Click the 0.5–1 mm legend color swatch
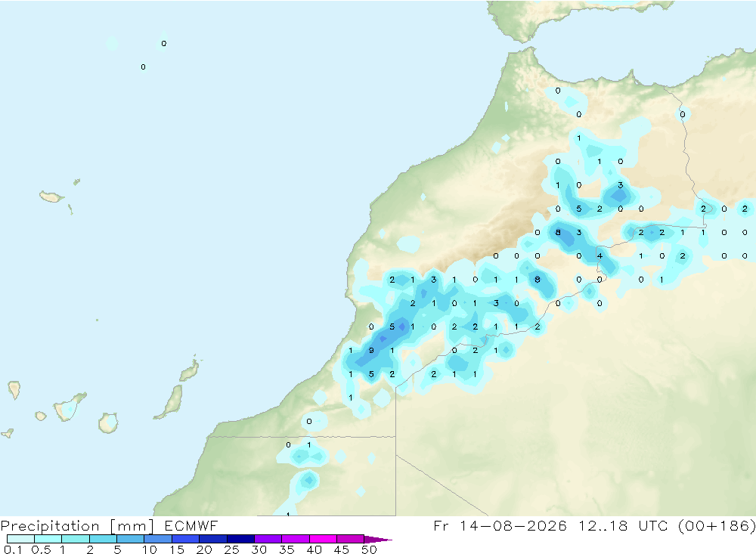 [48, 539]
